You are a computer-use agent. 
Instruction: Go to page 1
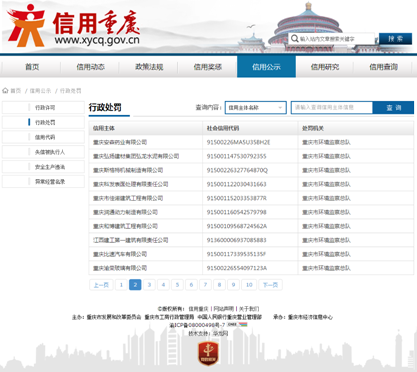click(121, 285)
